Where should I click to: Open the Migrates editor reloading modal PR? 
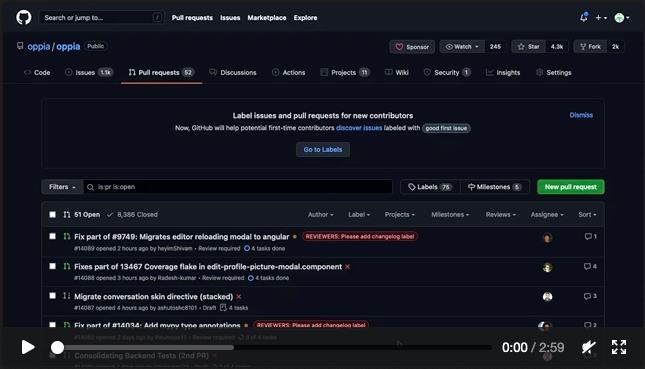(181, 237)
